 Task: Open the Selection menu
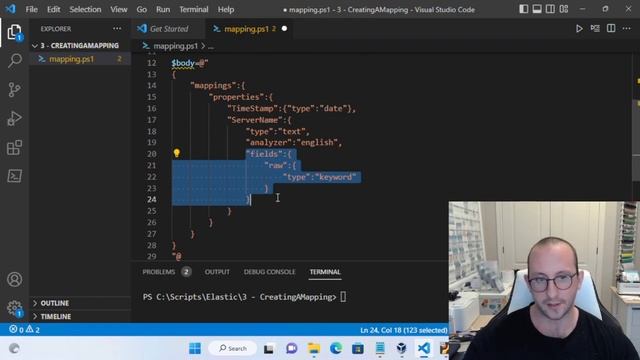tap(85, 9)
